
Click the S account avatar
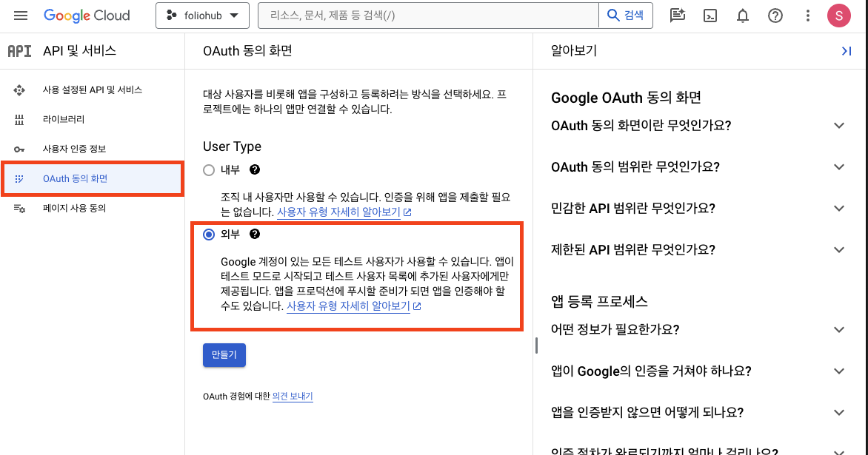pyautogui.click(x=839, y=16)
